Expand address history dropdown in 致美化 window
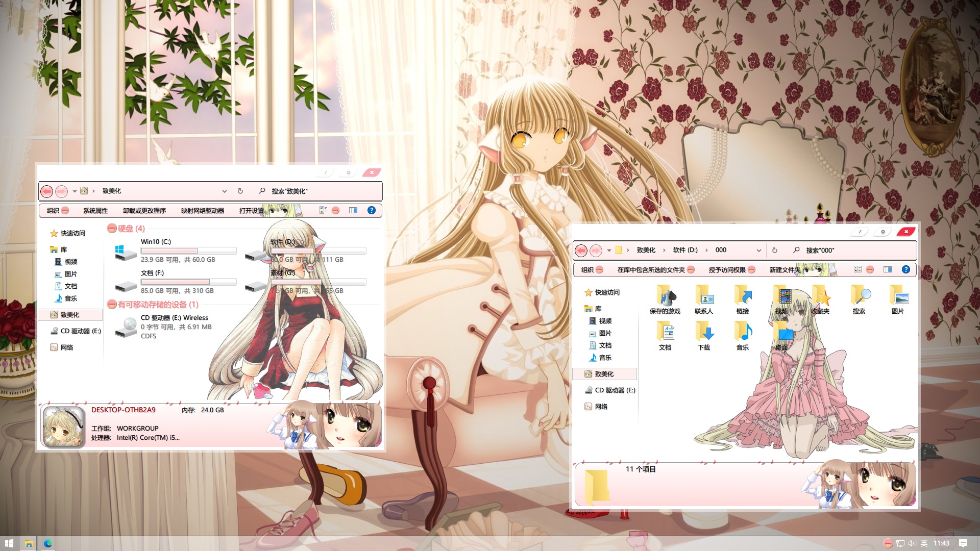This screenshot has width=980, height=551. pyautogui.click(x=224, y=191)
